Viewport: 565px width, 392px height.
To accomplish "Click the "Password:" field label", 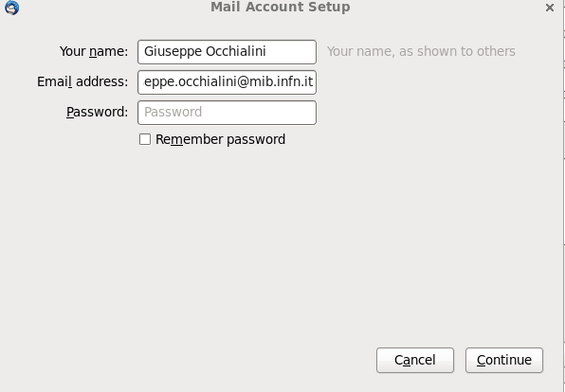I will click(x=98, y=112).
